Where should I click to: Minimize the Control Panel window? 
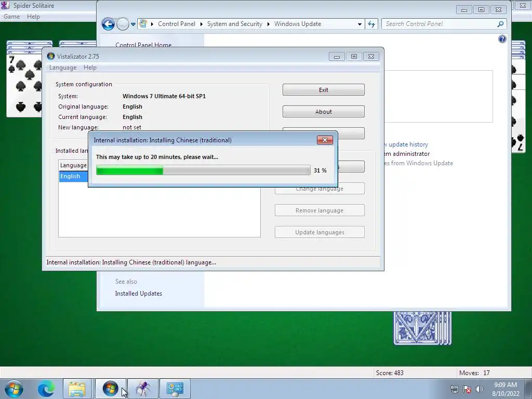(464, 10)
